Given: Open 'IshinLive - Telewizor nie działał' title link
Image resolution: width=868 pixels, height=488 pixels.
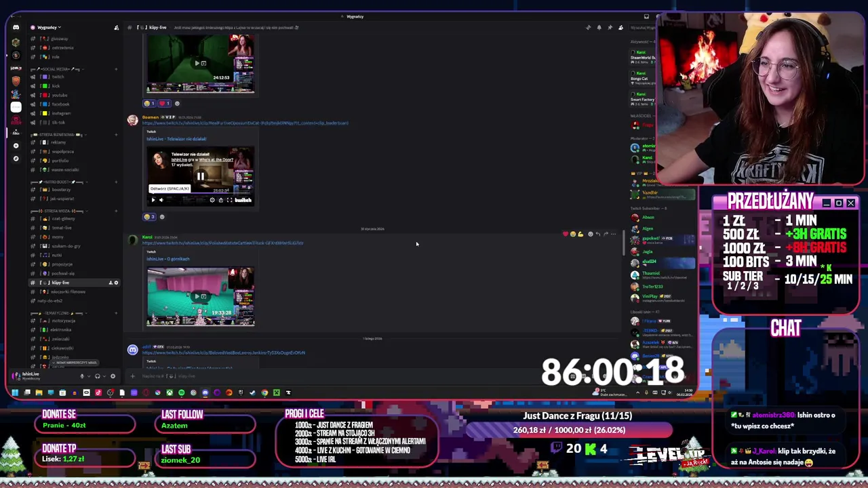Looking at the screenshot, I should point(176,139).
